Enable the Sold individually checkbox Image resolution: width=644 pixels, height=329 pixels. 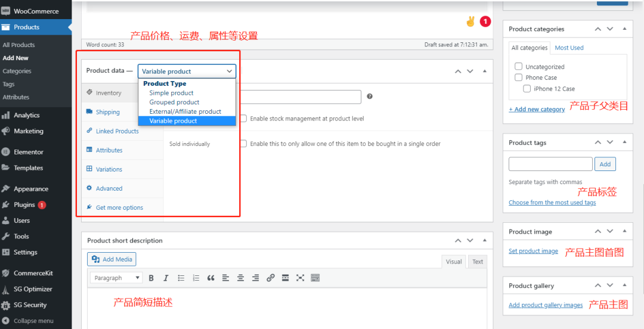tap(243, 144)
